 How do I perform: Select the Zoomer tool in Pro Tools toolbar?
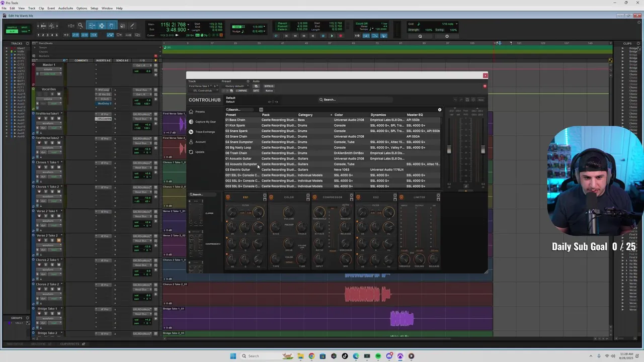[80, 26]
